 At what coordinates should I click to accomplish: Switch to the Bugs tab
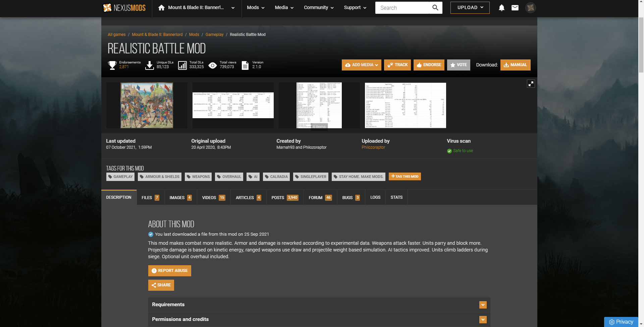pos(351,198)
